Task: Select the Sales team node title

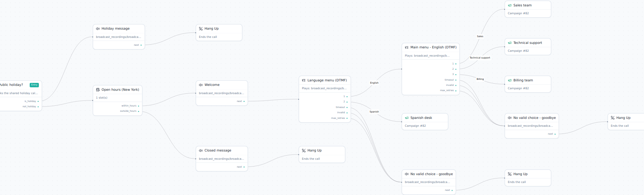Action: click(522, 5)
